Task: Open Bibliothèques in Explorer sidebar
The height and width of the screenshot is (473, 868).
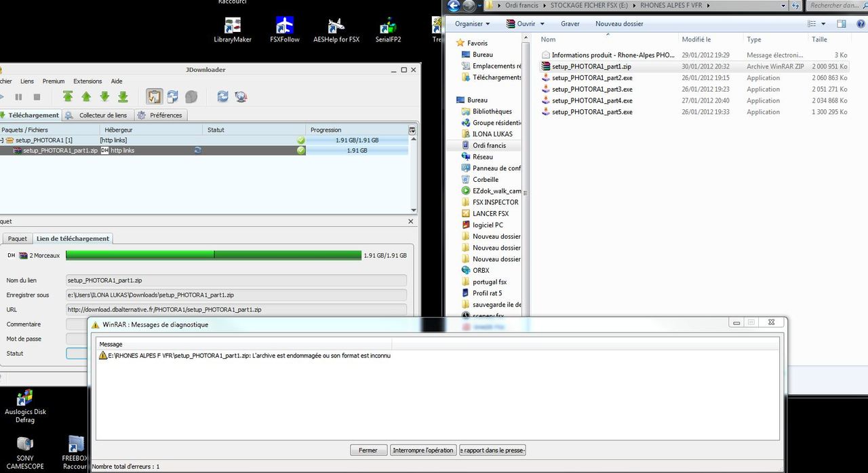Action: click(487, 111)
